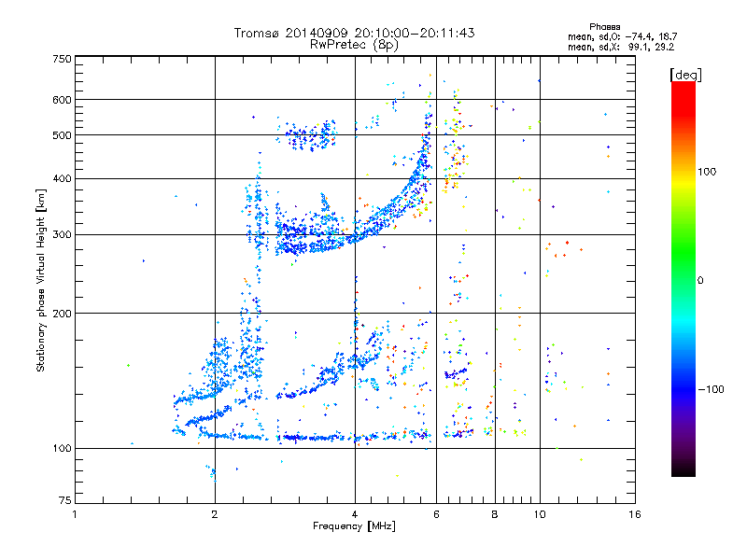The width and height of the screenshot is (747, 560).
Task: Click the "Frequency [MHz]" axis label
Action: tap(354, 526)
